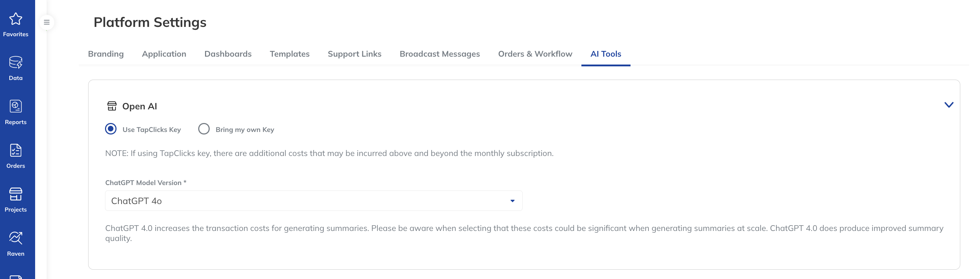Collapse the Open AI panel chevron

(x=949, y=105)
